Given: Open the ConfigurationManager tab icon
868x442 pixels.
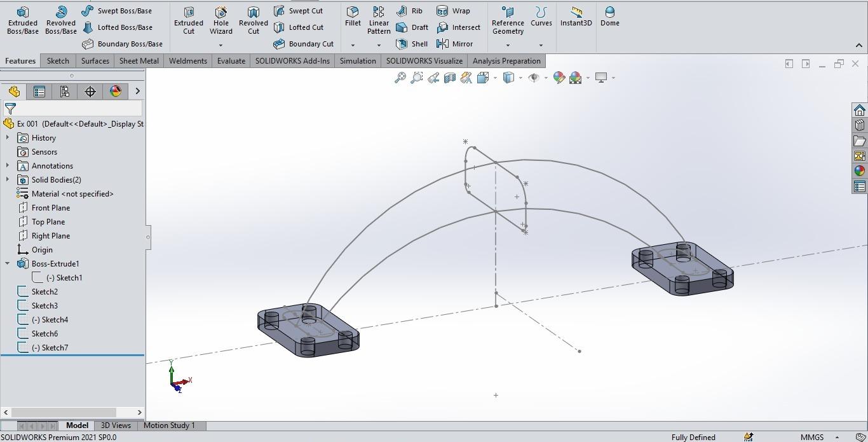Looking at the screenshot, I should coord(64,92).
